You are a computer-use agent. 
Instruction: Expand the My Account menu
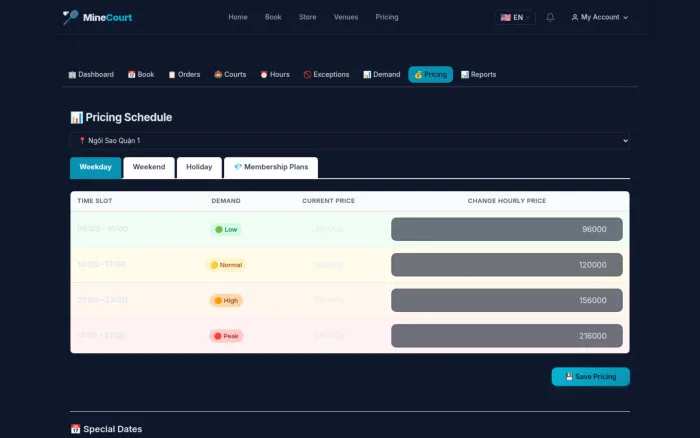click(x=600, y=17)
